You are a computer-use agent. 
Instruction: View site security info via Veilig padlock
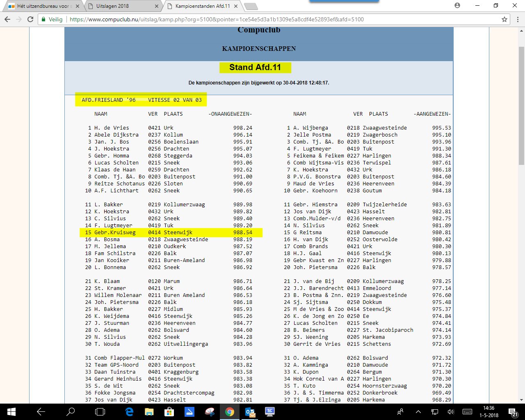click(x=52, y=19)
